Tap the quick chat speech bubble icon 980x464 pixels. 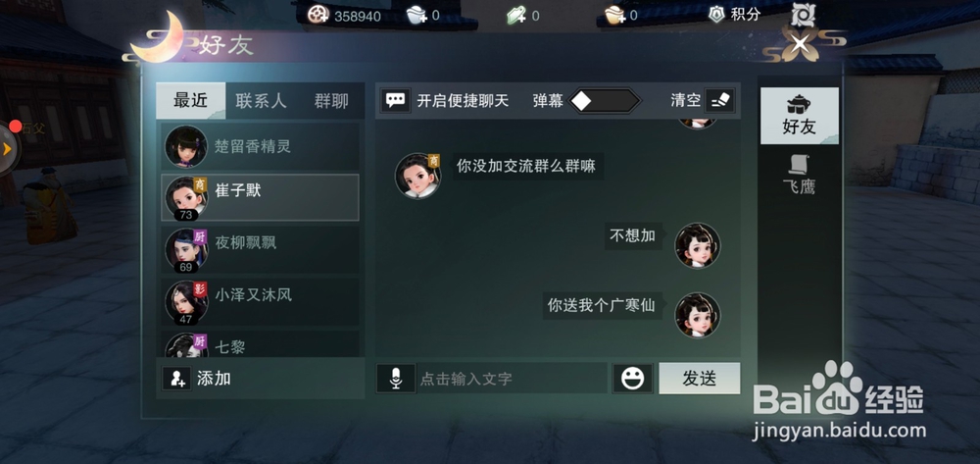(396, 101)
